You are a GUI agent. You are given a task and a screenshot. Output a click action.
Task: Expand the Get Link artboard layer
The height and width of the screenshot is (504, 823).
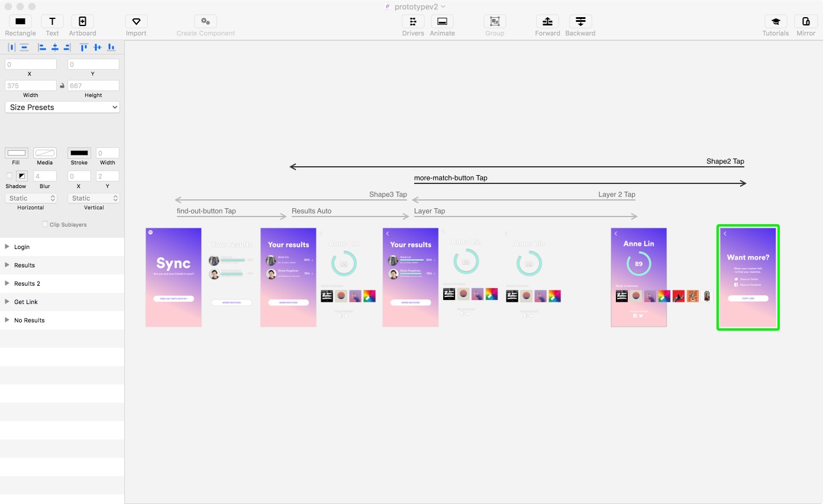click(7, 302)
